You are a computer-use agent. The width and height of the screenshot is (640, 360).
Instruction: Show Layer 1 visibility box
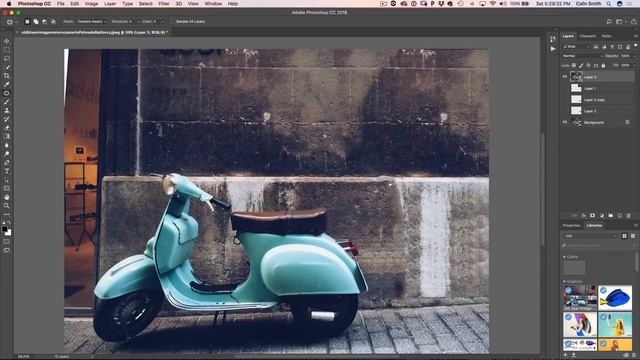(x=565, y=88)
